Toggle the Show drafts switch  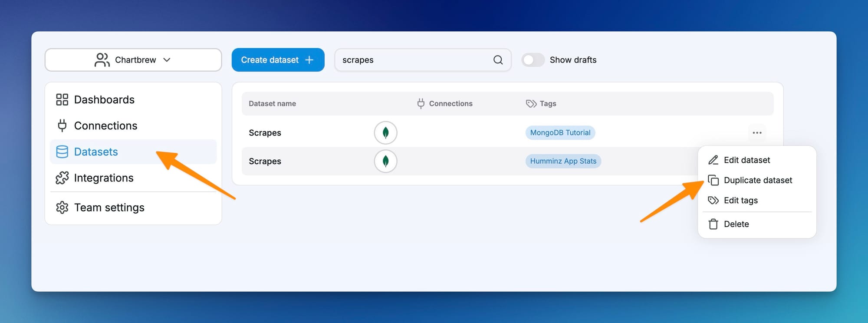(x=533, y=60)
